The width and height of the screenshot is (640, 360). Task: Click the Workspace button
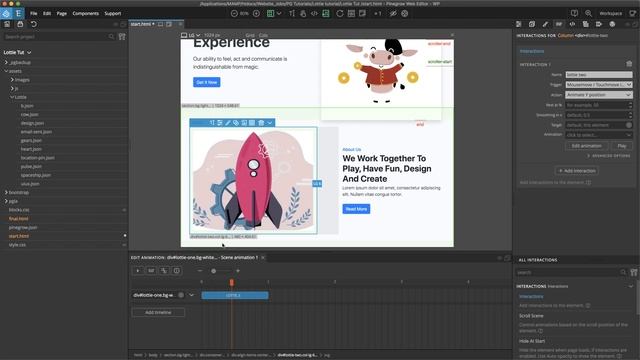611,13
